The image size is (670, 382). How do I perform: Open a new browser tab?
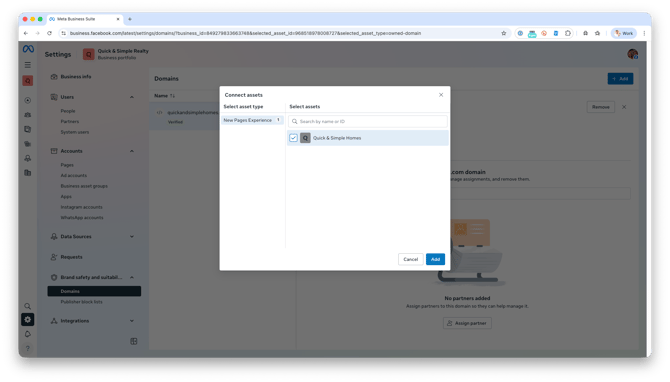[x=130, y=19]
